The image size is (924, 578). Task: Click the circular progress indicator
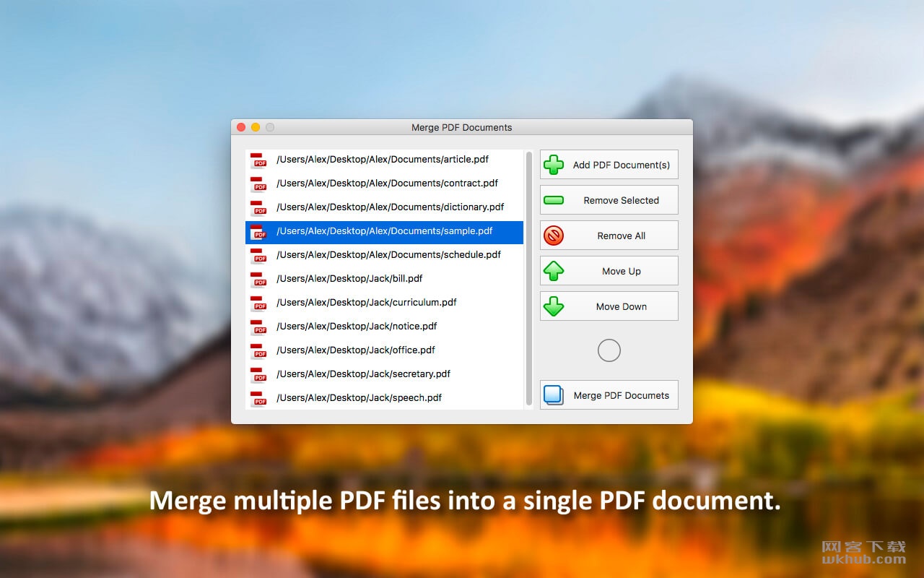609,350
